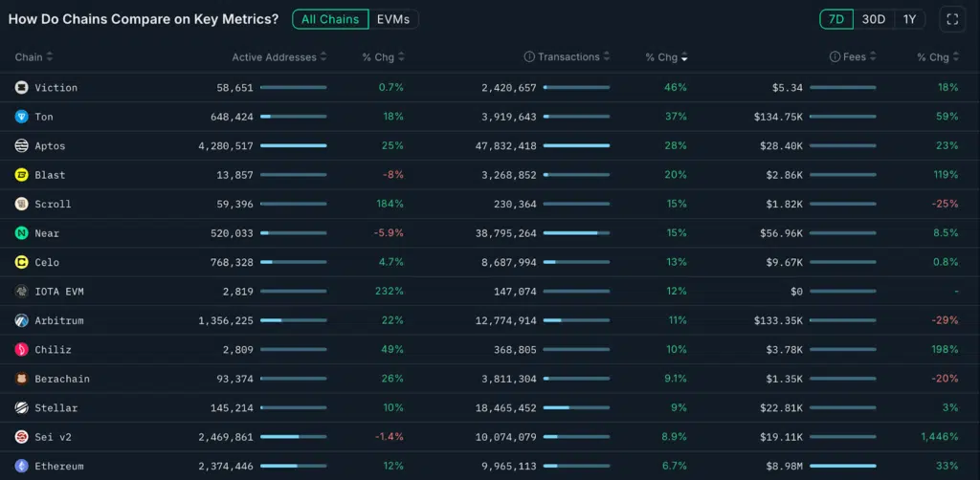This screenshot has width=980, height=480.
Task: Click the Aptos chain logo icon
Action: (x=21, y=146)
